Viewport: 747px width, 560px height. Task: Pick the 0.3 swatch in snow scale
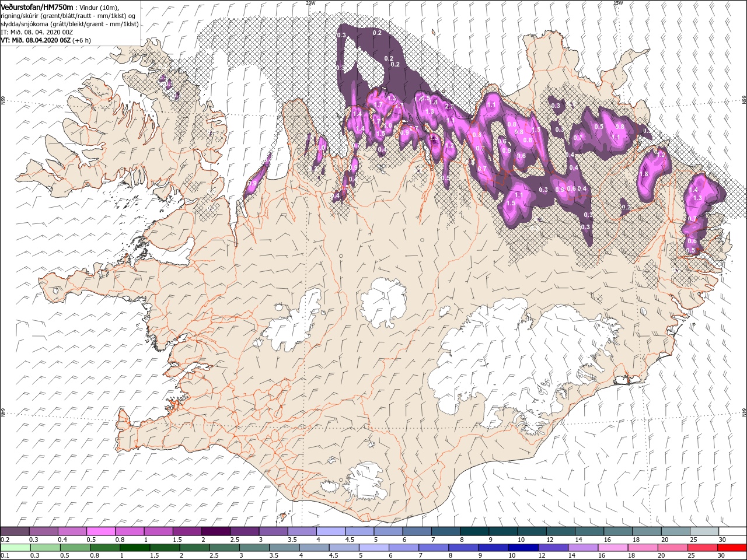(44, 531)
